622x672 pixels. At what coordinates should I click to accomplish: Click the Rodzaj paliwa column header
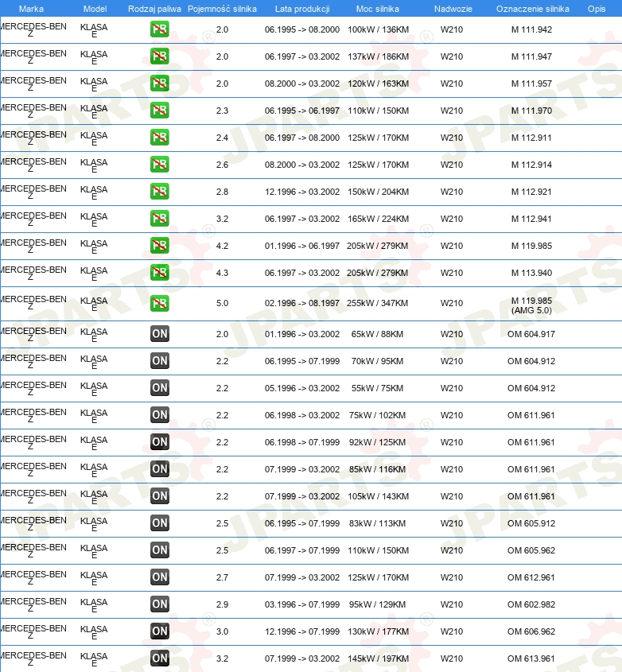(154, 9)
